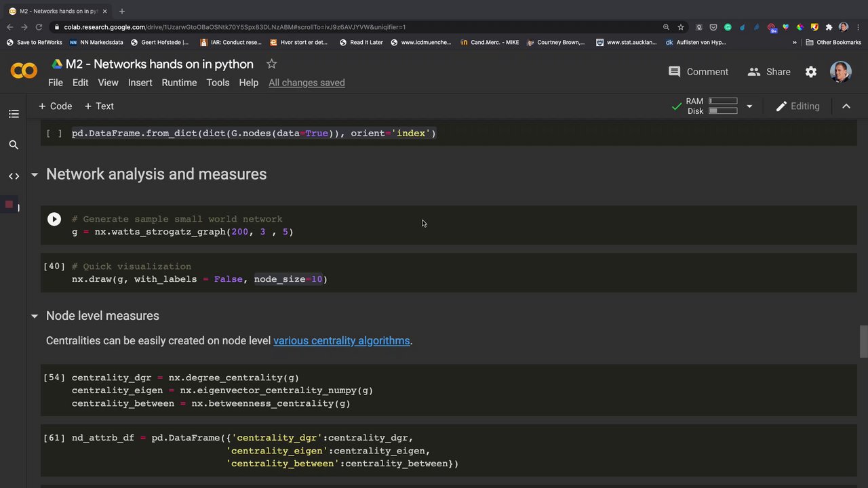The image size is (868, 488).
Task: Run the watts_strogatz_graph code cell
Action: pyautogui.click(x=54, y=219)
